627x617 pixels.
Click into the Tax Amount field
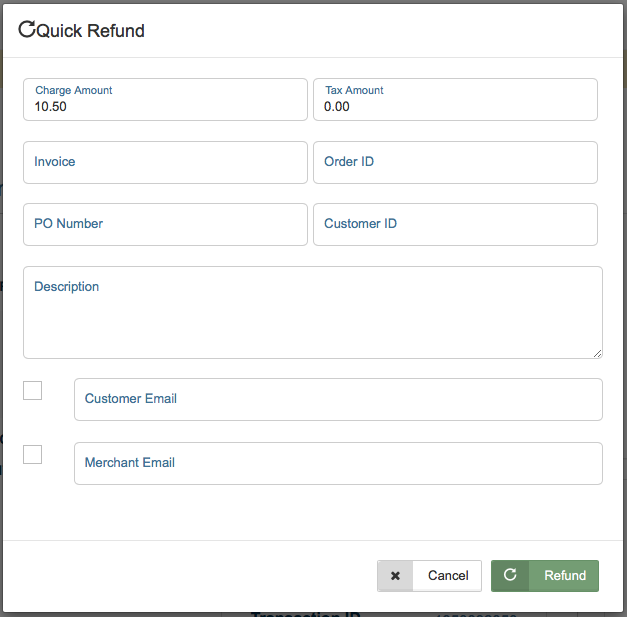point(455,106)
